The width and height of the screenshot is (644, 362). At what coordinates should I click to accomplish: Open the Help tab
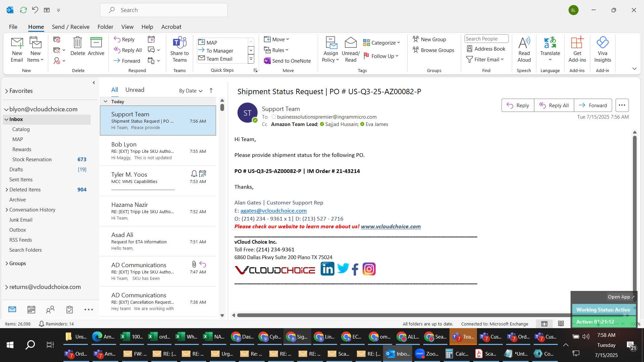click(147, 27)
